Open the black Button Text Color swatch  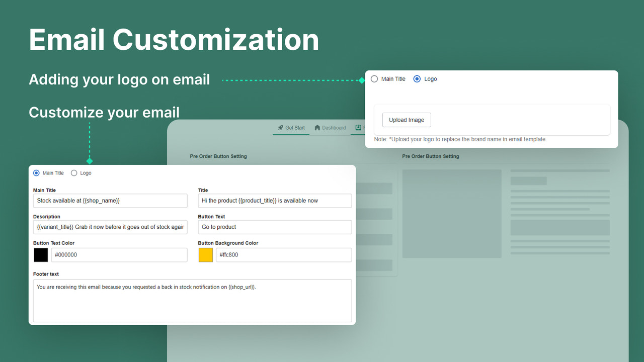click(x=41, y=255)
